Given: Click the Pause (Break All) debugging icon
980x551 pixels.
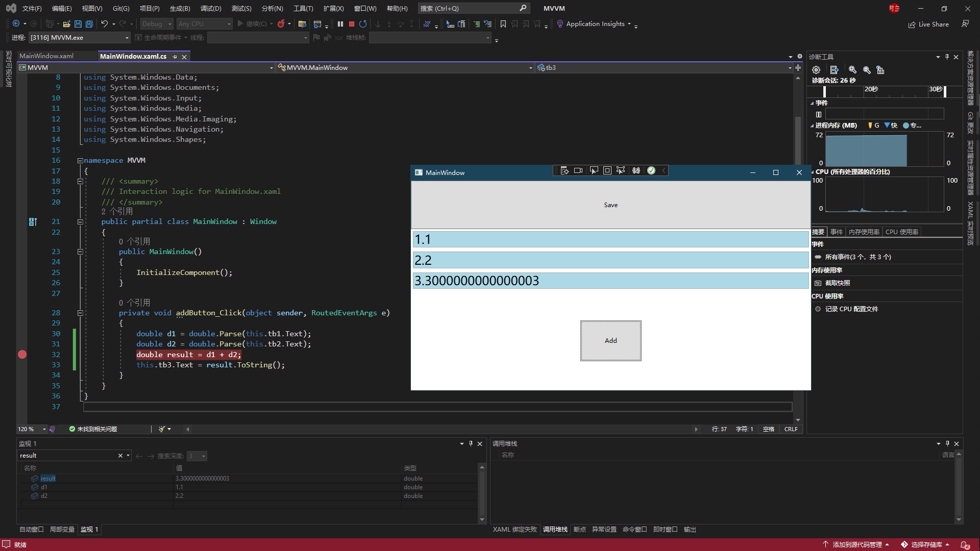Looking at the screenshot, I should coord(340,24).
